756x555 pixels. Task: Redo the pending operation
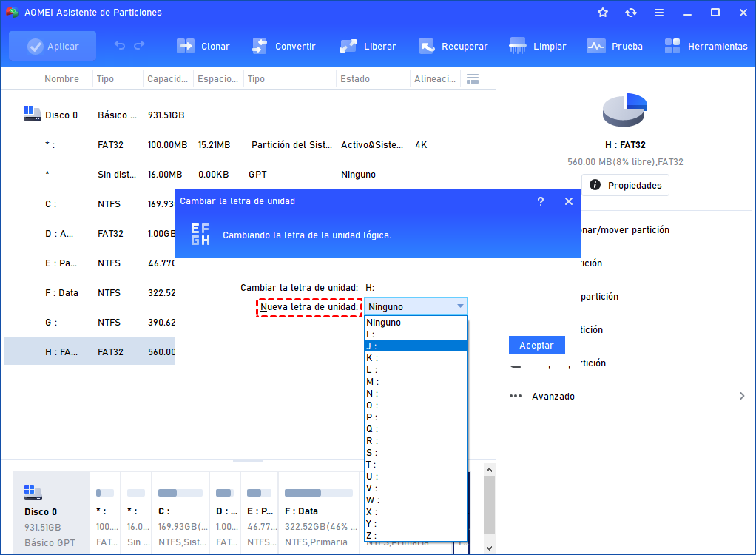point(139,46)
